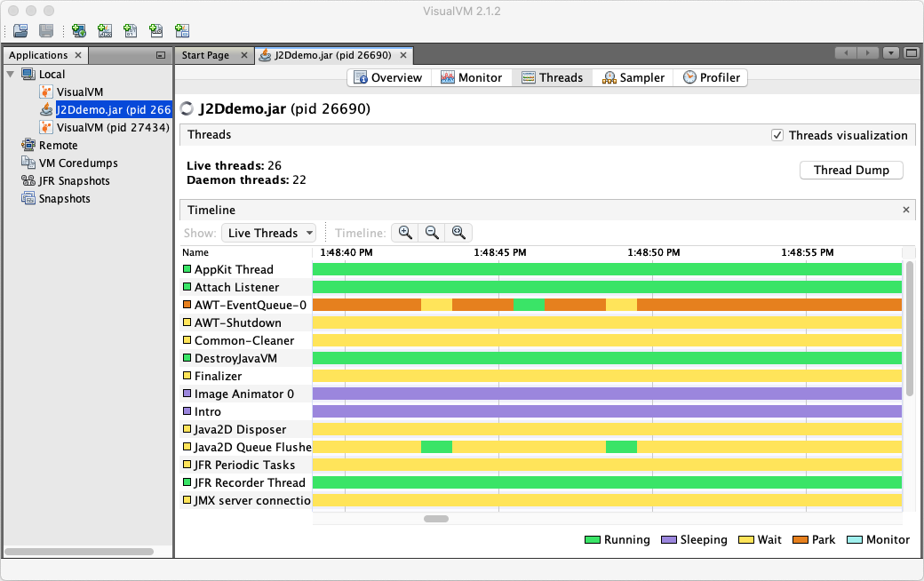Viewport: 924px width, 581px height.
Task: Select J2Ddemo.jar (pid 266 in Applications tree
Action: point(113,109)
